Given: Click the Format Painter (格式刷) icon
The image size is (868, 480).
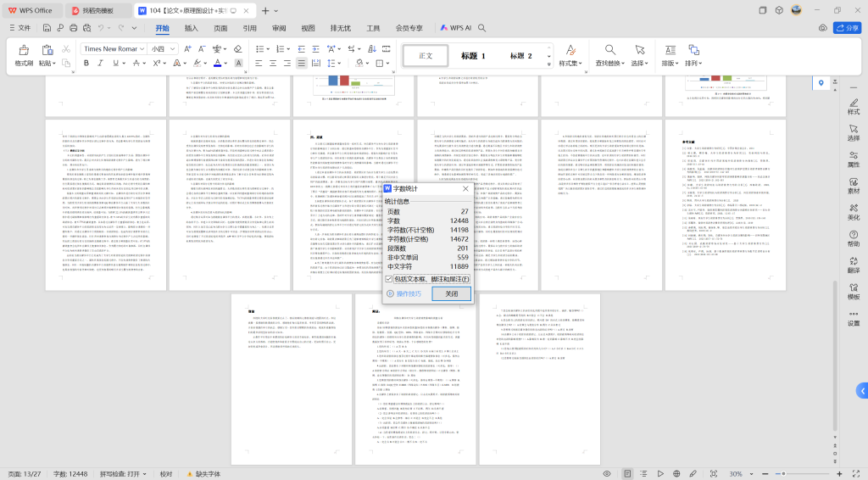Looking at the screenshot, I should point(23,51).
